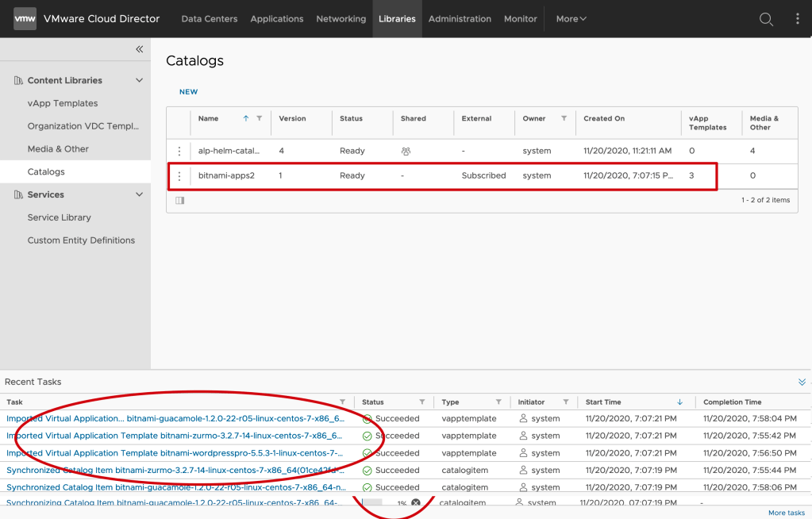Filter recent tasks by Status column
This screenshot has width=812, height=519.
(421, 402)
